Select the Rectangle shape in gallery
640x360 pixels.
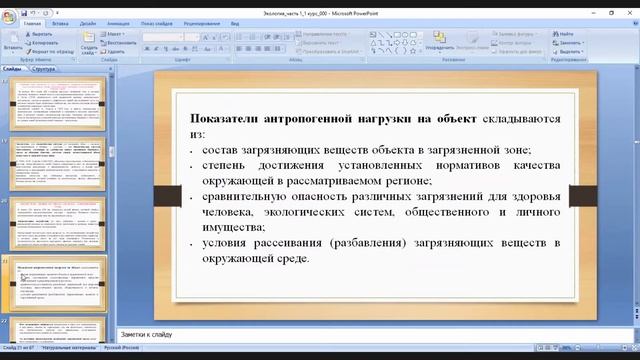pyautogui.click(x=398, y=35)
